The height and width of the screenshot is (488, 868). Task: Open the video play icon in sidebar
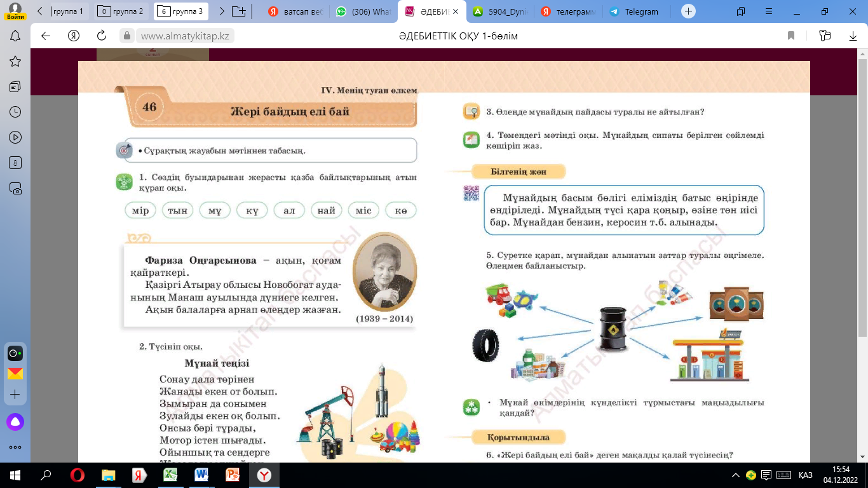pos(15,137)
